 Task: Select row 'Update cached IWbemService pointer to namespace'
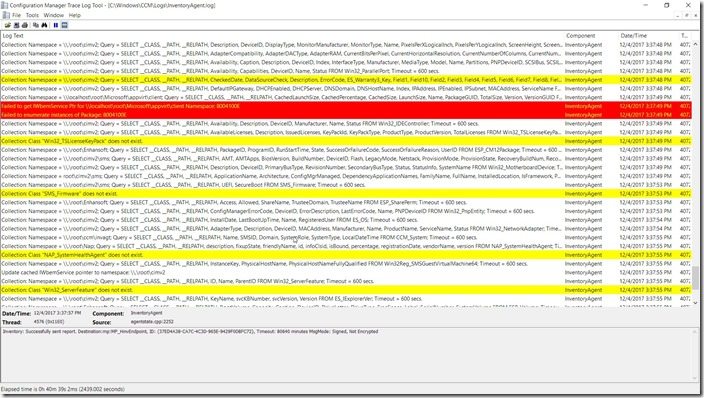346,272
